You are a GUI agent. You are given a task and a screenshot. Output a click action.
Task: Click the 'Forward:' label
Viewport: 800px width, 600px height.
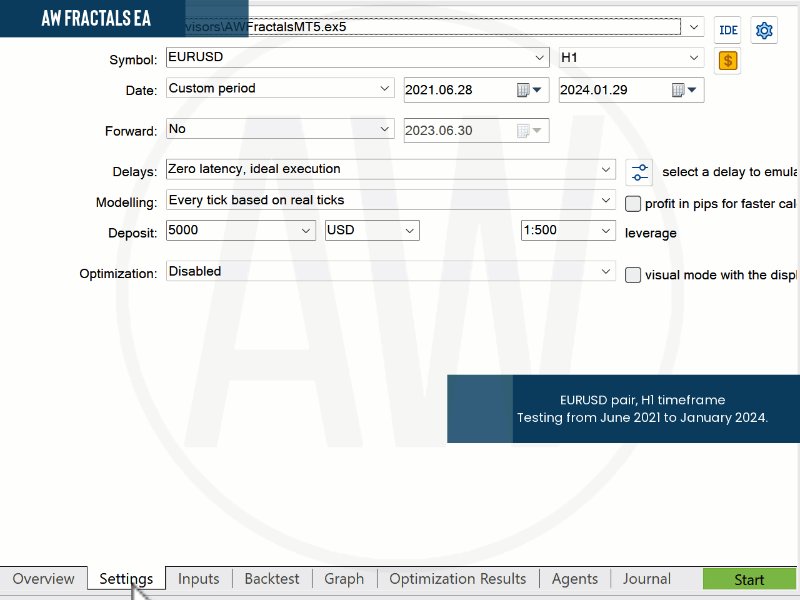(131, 131)
